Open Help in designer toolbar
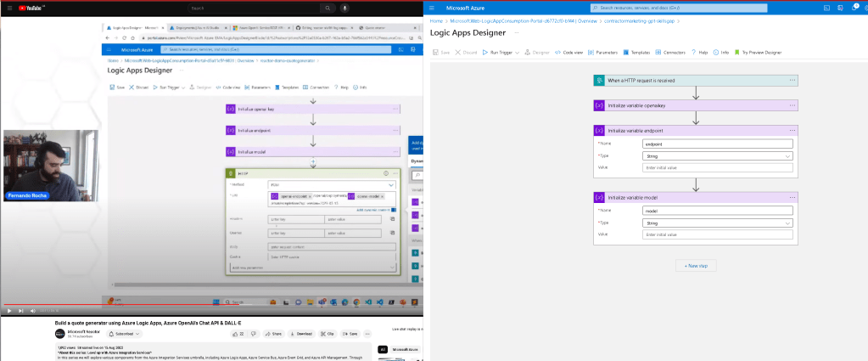This screenshot has height=361, width=868. click(x=700, y=52)
